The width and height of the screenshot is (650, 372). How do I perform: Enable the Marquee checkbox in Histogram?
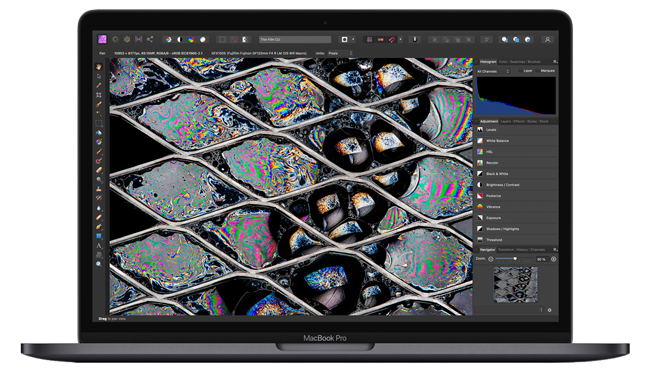538,71
